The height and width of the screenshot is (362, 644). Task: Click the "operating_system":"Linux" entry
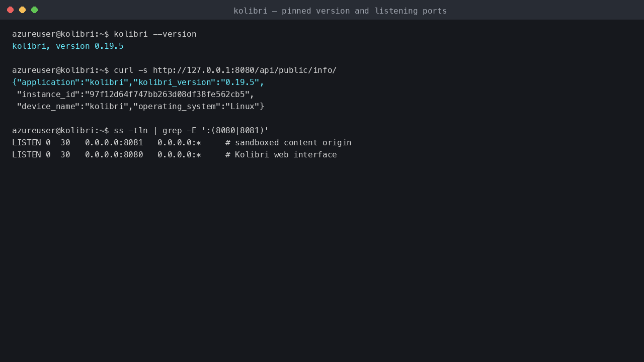pos(196,107)
